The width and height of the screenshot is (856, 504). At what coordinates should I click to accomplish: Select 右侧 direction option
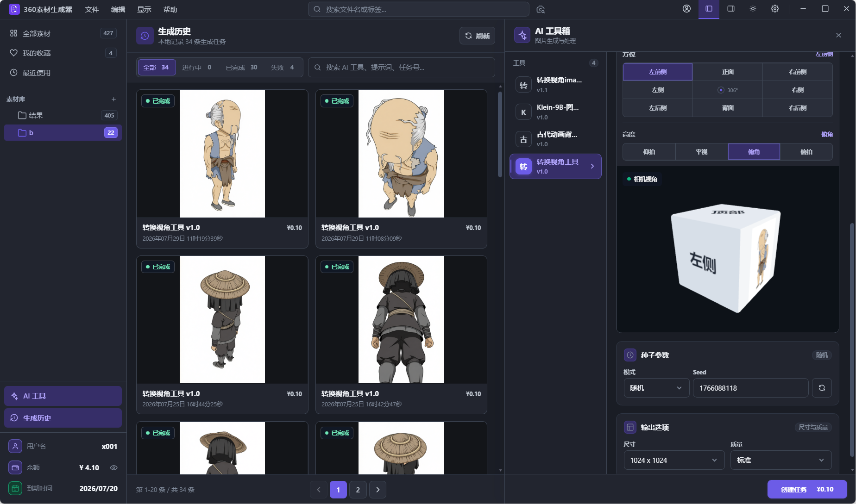pyautogui.click(x=798, y=90)
